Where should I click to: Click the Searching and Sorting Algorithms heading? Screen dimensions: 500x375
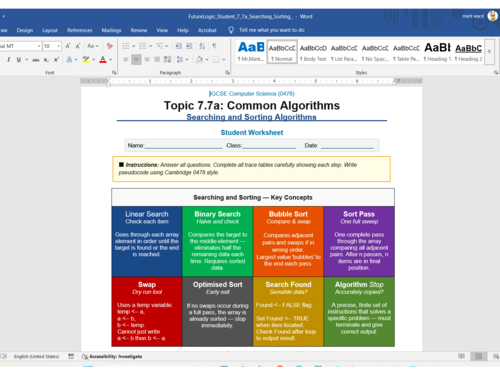[x=251, y=117]
